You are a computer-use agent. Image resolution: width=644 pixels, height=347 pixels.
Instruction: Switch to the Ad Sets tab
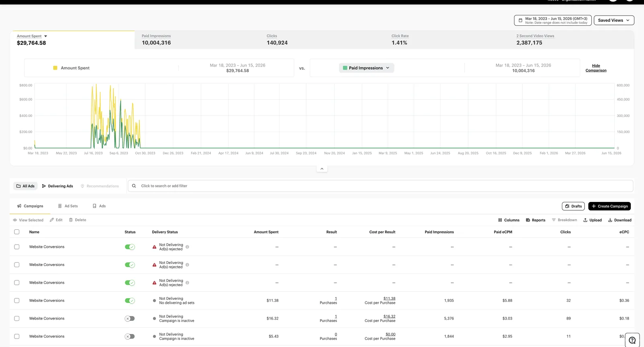(68, 206)
